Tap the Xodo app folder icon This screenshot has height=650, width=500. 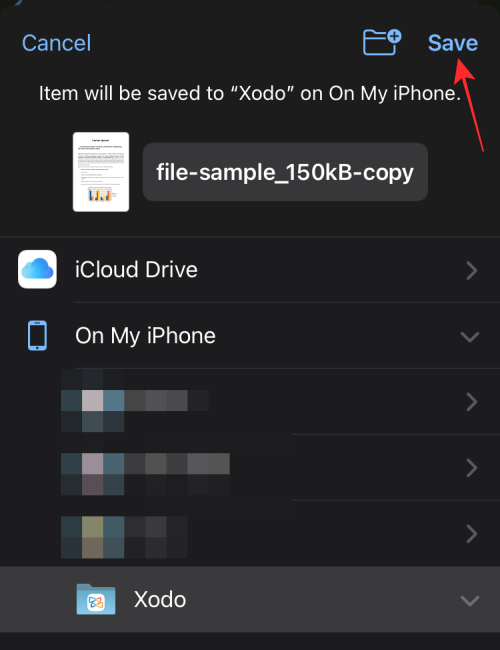(96, 599)
